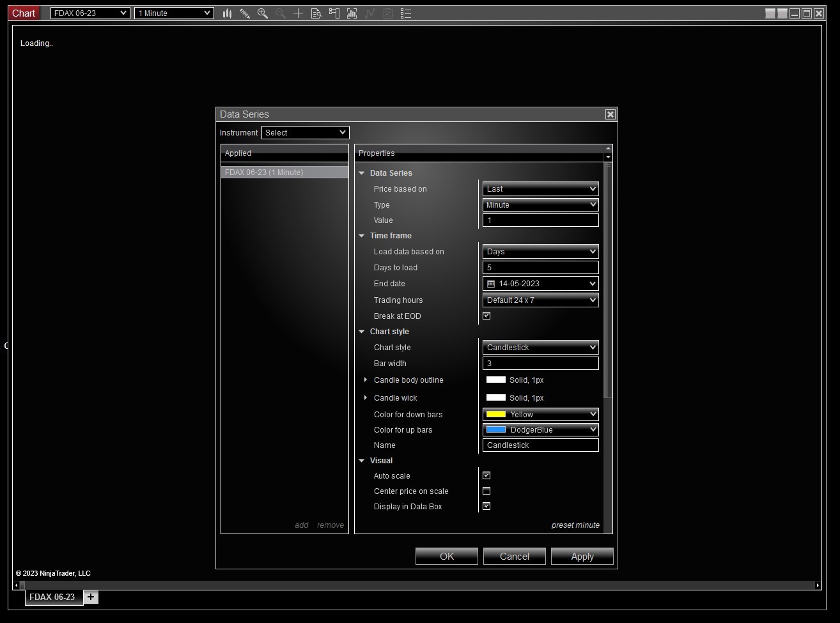Image resolution: width=840 pixels, height=623 pixels.
Task: Switch to the FDAX 06-23 chart tab
Action: [52, 597]
